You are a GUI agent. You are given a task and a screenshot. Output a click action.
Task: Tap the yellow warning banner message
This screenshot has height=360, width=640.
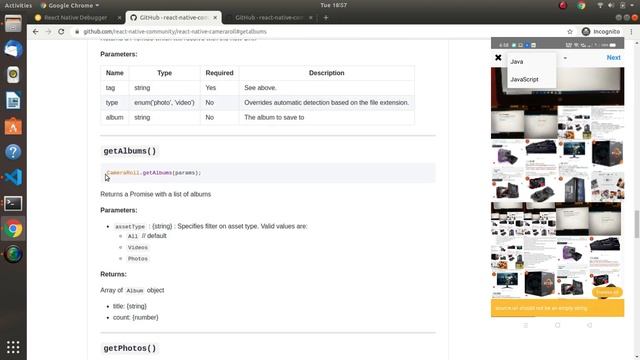pyautogui.click(x=557, y=308)
